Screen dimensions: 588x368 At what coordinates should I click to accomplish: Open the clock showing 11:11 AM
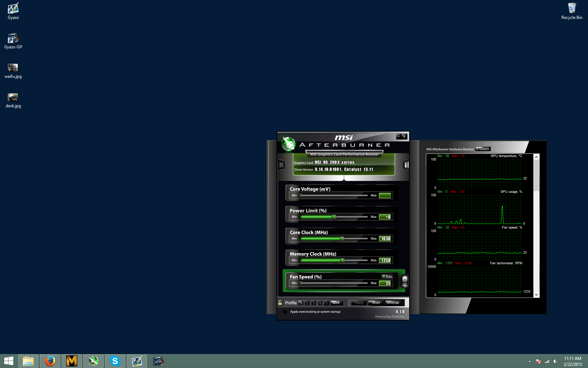point(573,361)
